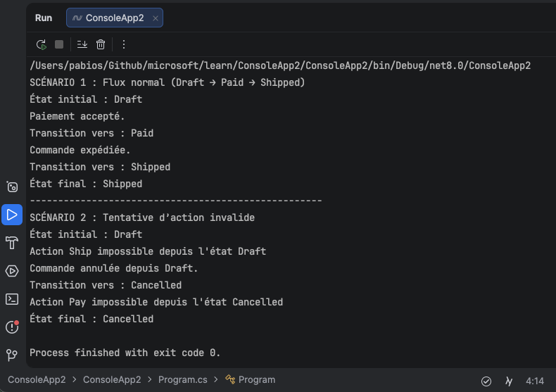The width and height of the screenshot is (556, 392).
Task: Open the sidebar icon above the Run button
Action: pyautogui.click(x=12, y=186)
